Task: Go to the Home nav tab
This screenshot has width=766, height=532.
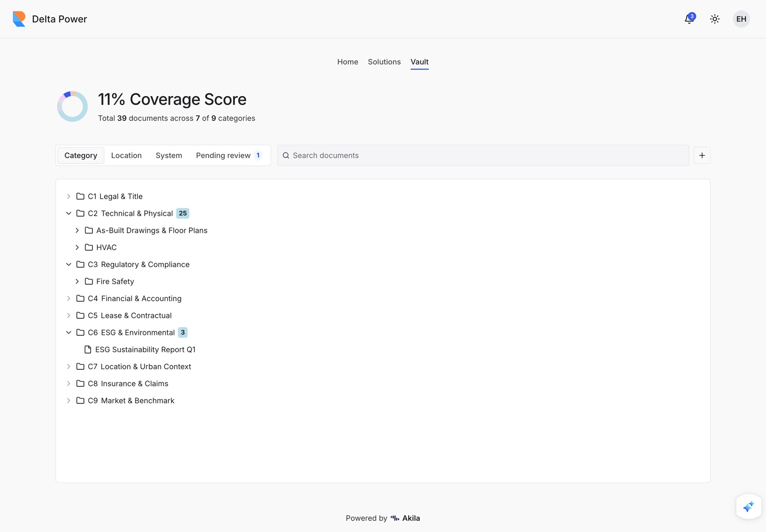Action: point(348,62)
